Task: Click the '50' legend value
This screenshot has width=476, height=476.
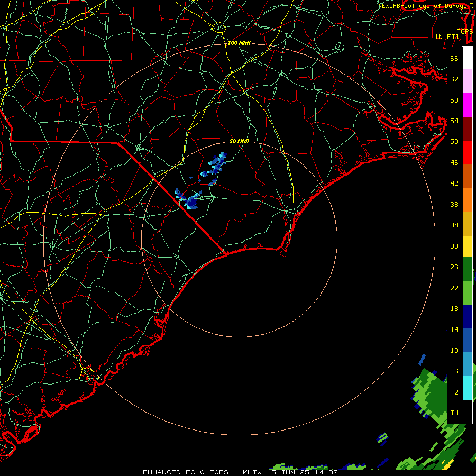Action: coord(454,142)
